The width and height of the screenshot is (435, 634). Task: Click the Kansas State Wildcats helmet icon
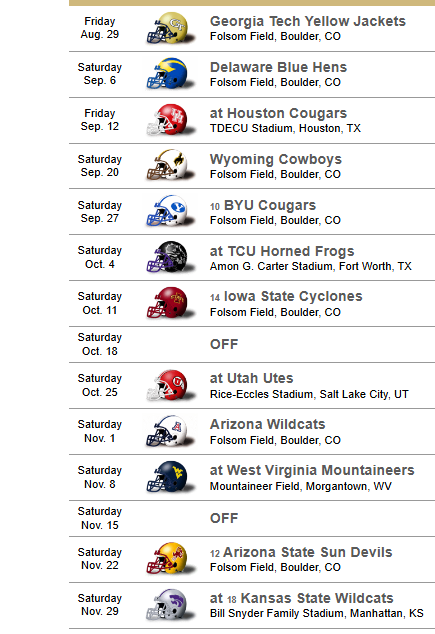(170, 605)
